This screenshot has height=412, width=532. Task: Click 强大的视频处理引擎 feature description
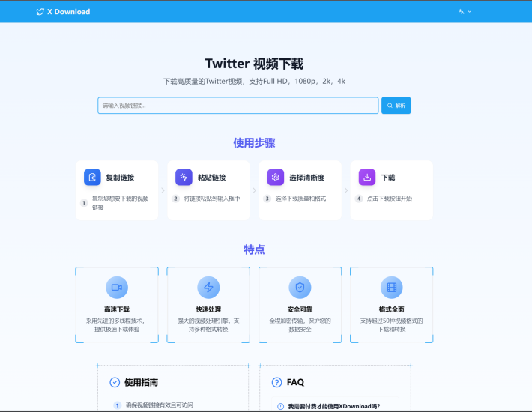coord(208,325)
